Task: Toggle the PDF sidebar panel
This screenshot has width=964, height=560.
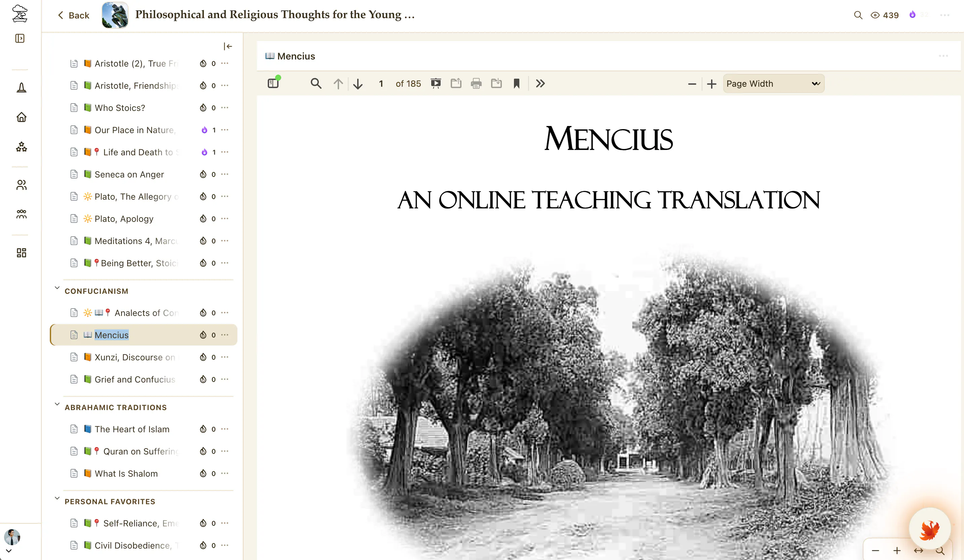Action: tap(273, 83)
